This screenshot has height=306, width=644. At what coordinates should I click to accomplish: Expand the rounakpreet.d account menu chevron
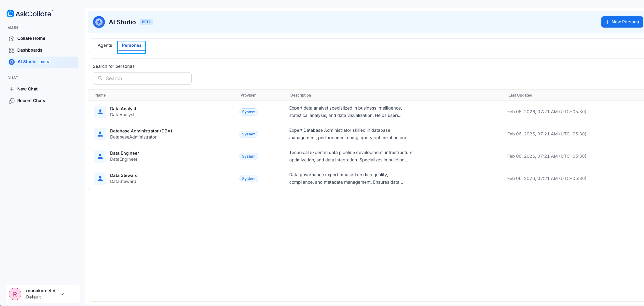tap(62, 294)
